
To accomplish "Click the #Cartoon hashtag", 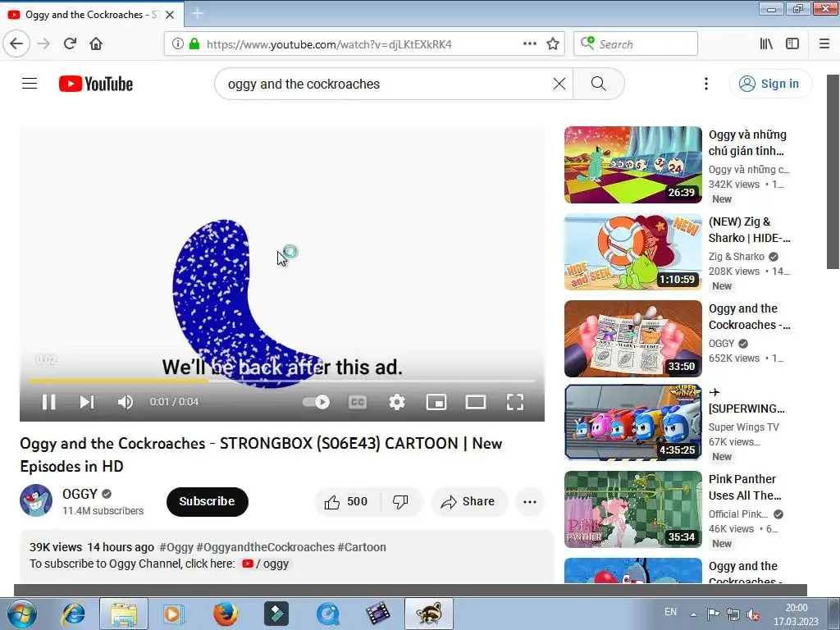I will pyautogui.click(x=362, y=547).
